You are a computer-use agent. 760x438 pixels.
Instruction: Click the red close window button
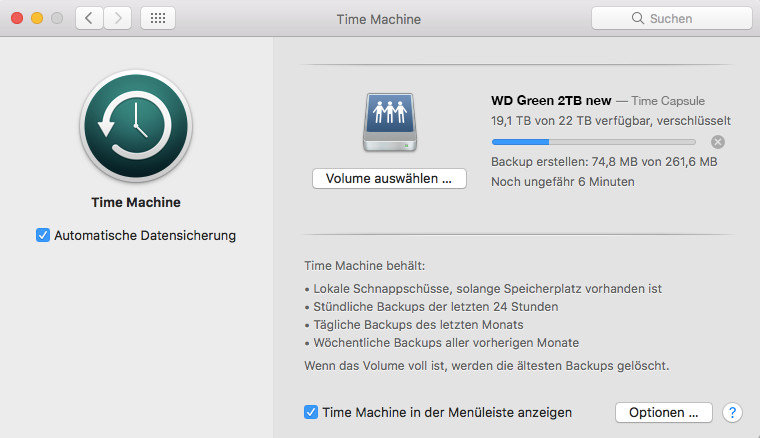(x=17, y=18)
